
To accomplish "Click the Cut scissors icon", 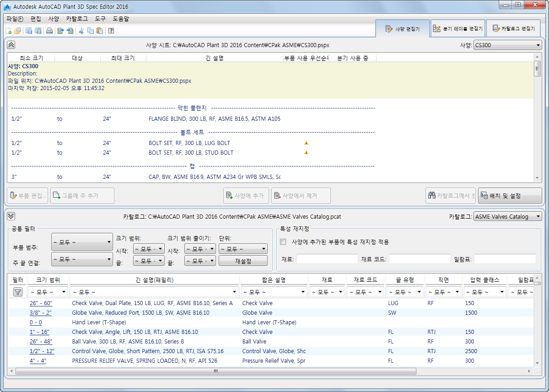I will pos(81,31).
